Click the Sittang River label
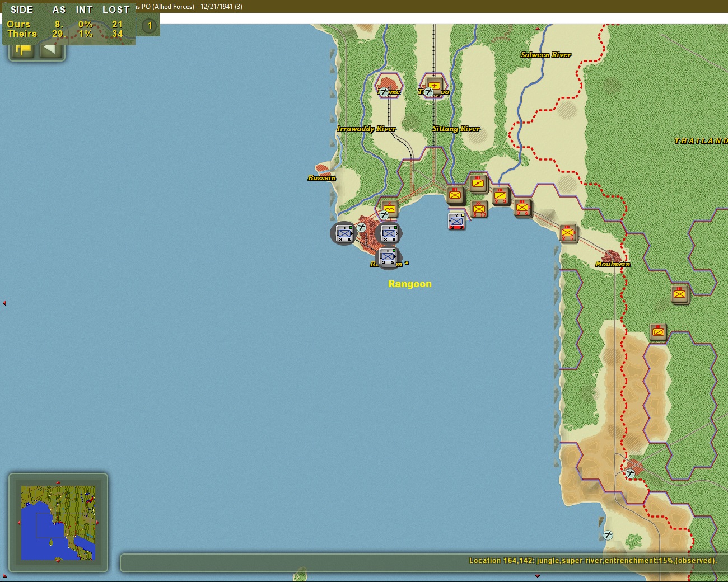The width and height of the screenshot is (728, 582). click(456, 129)
